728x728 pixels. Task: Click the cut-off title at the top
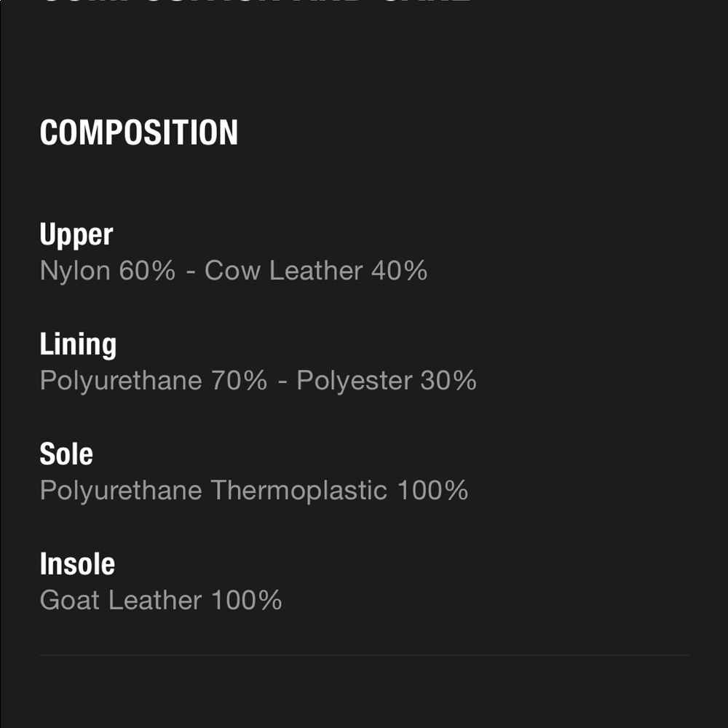pos(255,3)
